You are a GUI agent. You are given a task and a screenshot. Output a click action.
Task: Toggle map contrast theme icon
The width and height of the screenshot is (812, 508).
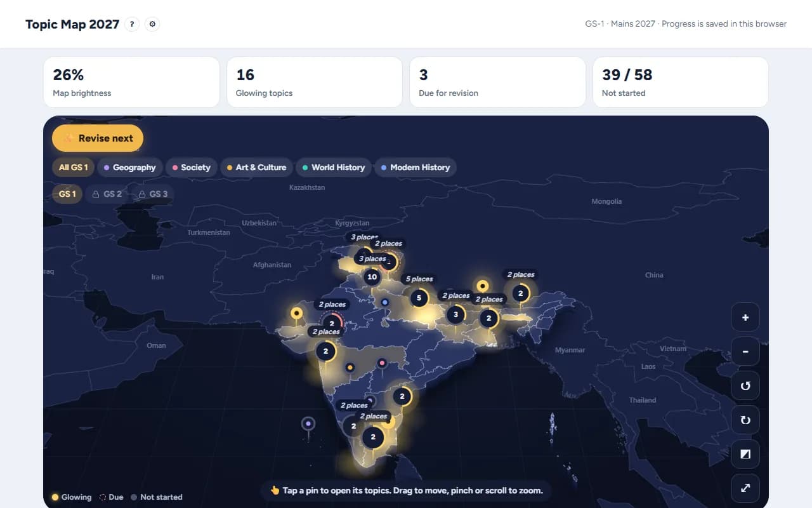(x=745, y=454)
